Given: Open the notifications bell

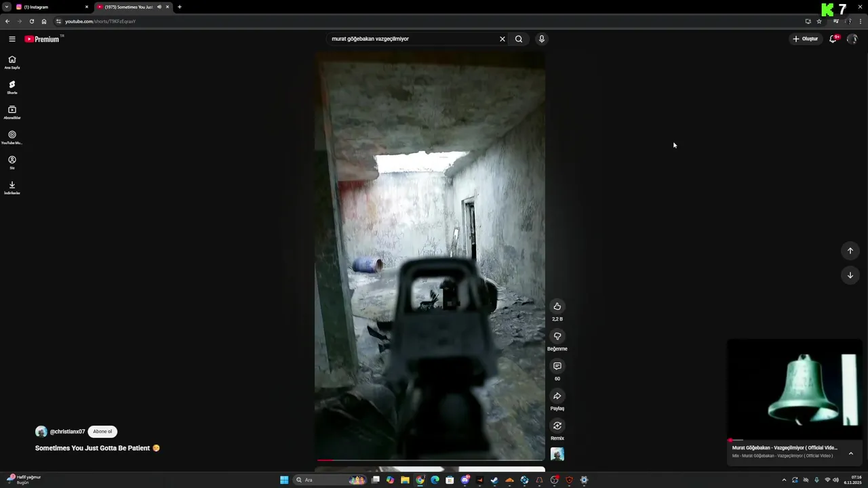Looking at the screenshot, I should coord(833,39).
